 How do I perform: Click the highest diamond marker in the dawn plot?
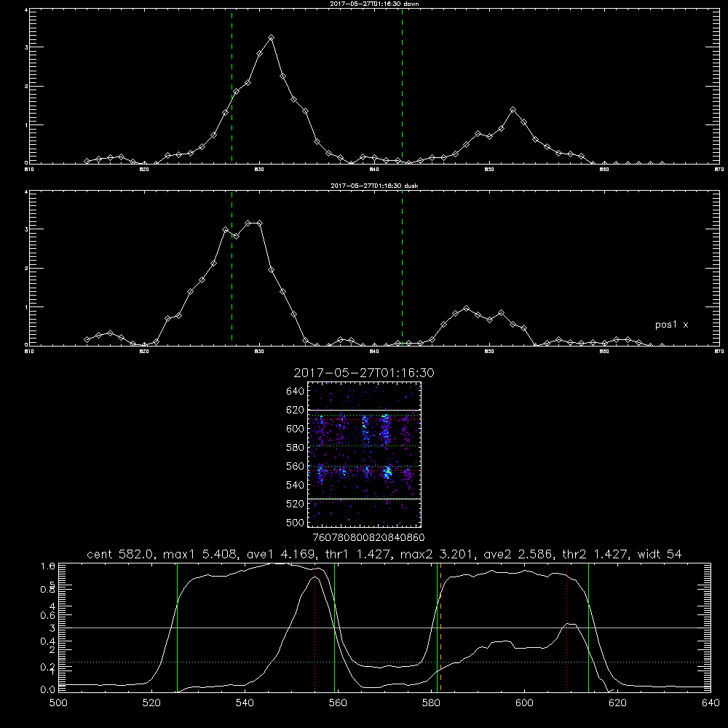(271, 38)
